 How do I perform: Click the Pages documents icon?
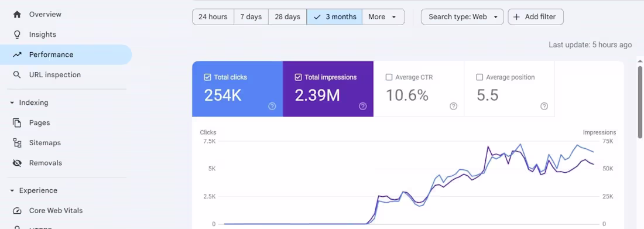[17, 122]
